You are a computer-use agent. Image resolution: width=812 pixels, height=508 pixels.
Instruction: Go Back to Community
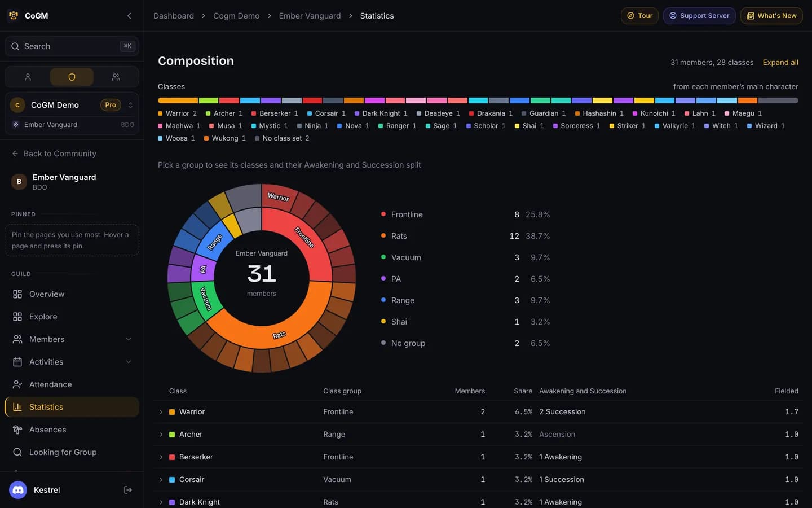pyautogui.click(x=54, y=154)
